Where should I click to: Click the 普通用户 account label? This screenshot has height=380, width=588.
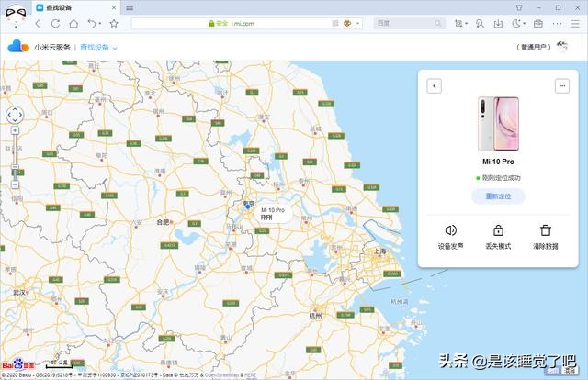pos(534,47)
